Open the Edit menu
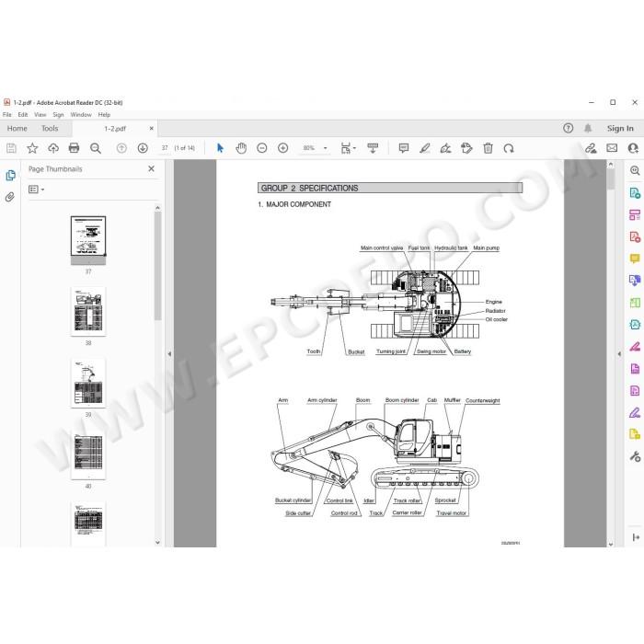The height and width of the screenshot is (644, 644). click(x=23, y=115)
